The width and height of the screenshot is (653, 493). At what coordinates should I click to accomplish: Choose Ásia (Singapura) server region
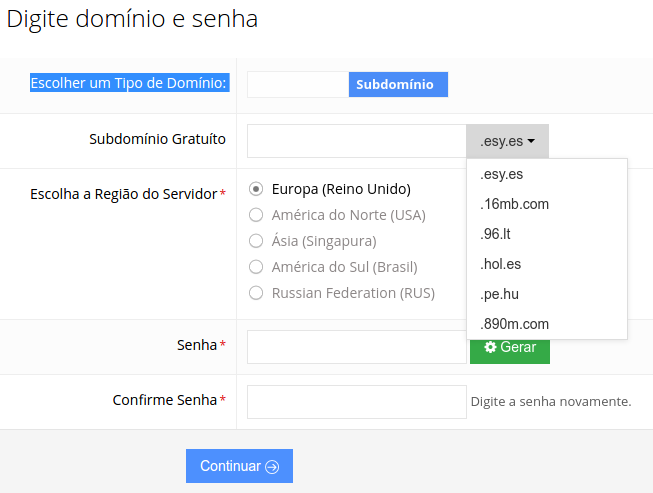tap(256, 241)
